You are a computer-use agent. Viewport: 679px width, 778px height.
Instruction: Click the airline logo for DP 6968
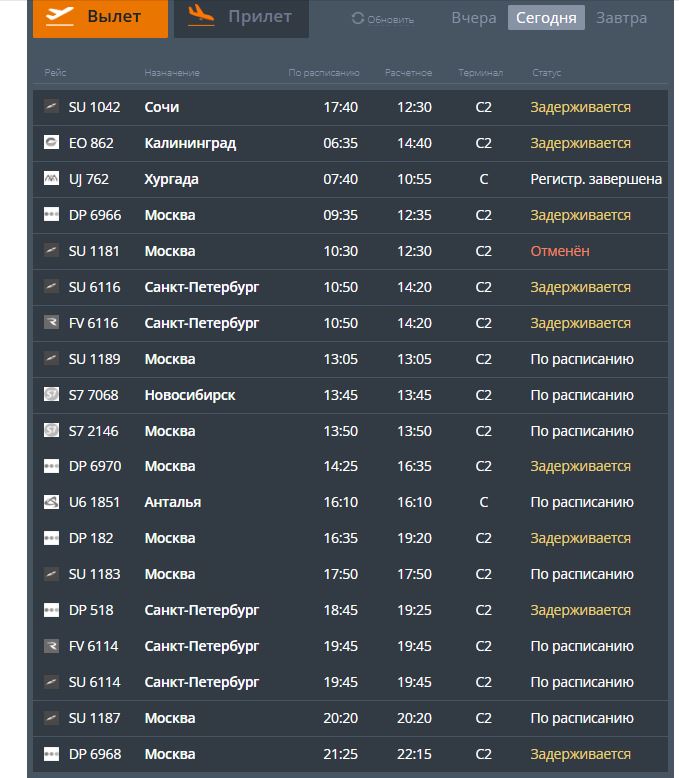pyautogui.click(x=51, y=754)
